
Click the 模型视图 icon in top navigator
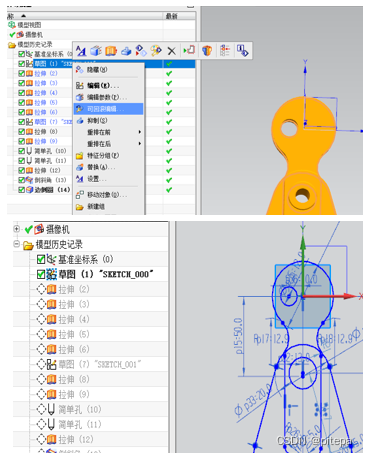(x=12, y=25)
